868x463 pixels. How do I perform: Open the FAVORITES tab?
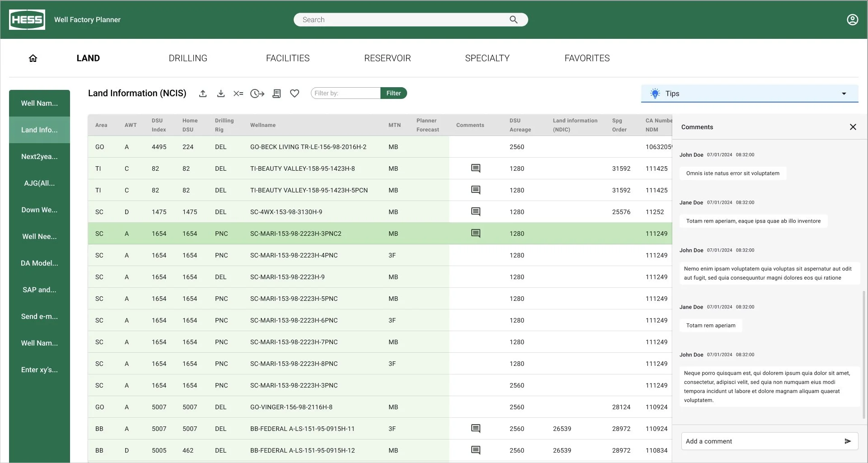pos(587,58)
